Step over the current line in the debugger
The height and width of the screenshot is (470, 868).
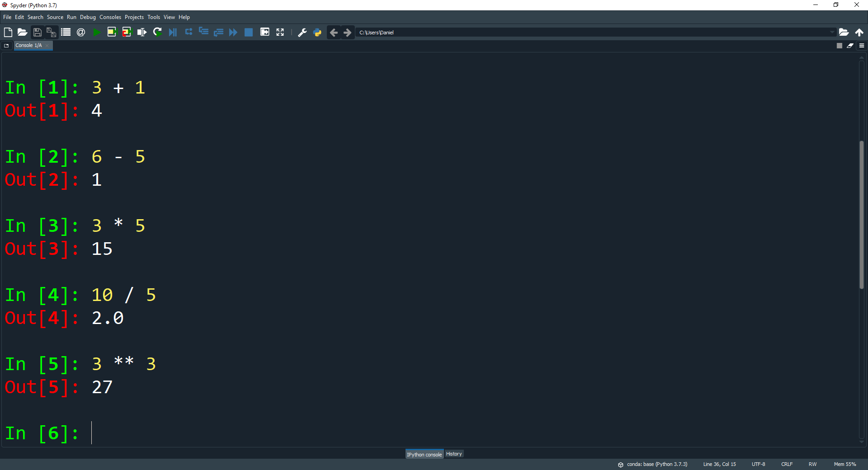pyautogui.click(x=189, y=32)
